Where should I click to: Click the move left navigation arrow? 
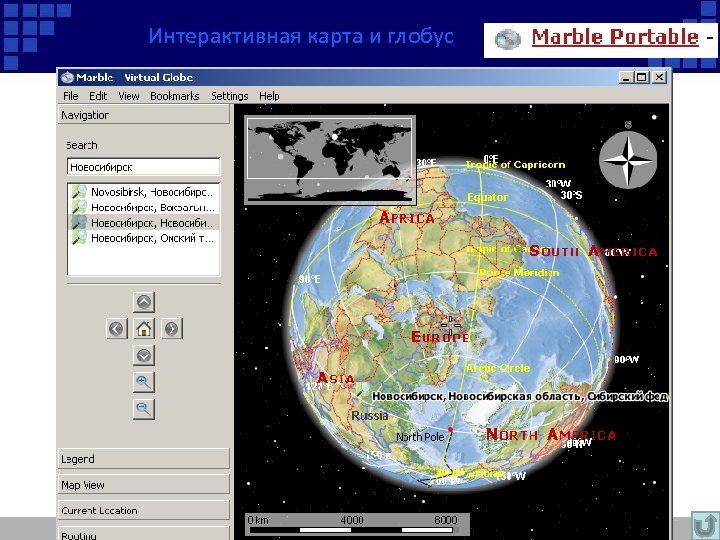(x=117, y=329)
